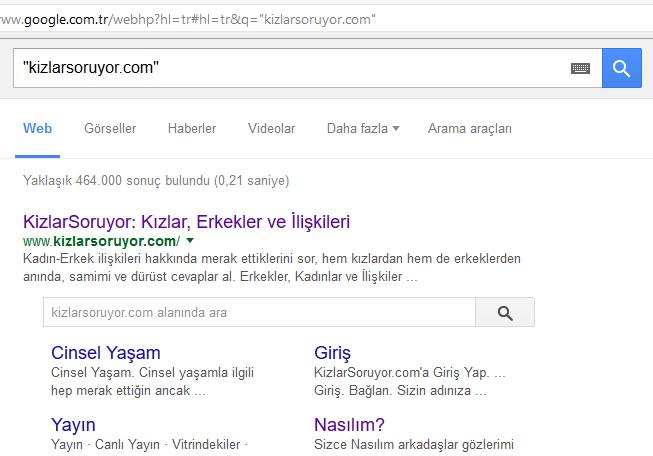The width and height of the screenshot is (653, 456).
Task: Click the blue search magnifier button
Action: [621, 68]
